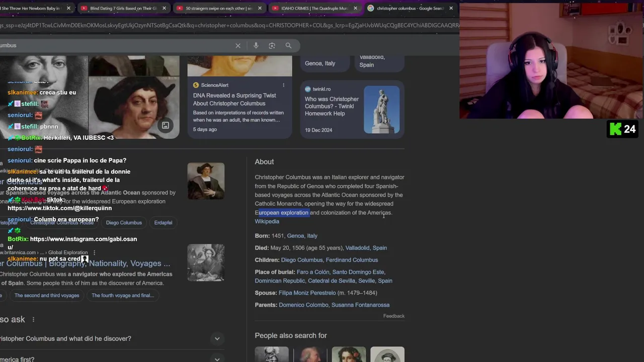Close the IDAHO CRIMES tab
Image resolution: width=644 pixels, height=362 pixels.
[x=355, y=8]
